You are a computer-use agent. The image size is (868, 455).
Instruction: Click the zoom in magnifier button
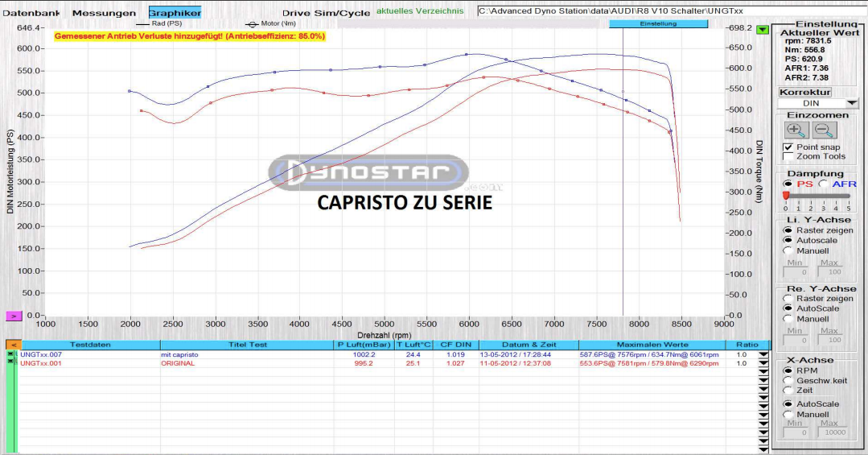[796, 130]
